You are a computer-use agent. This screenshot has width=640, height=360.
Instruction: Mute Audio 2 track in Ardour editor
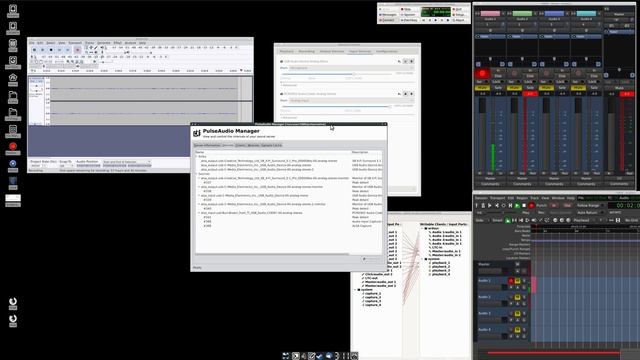[518, 297]
